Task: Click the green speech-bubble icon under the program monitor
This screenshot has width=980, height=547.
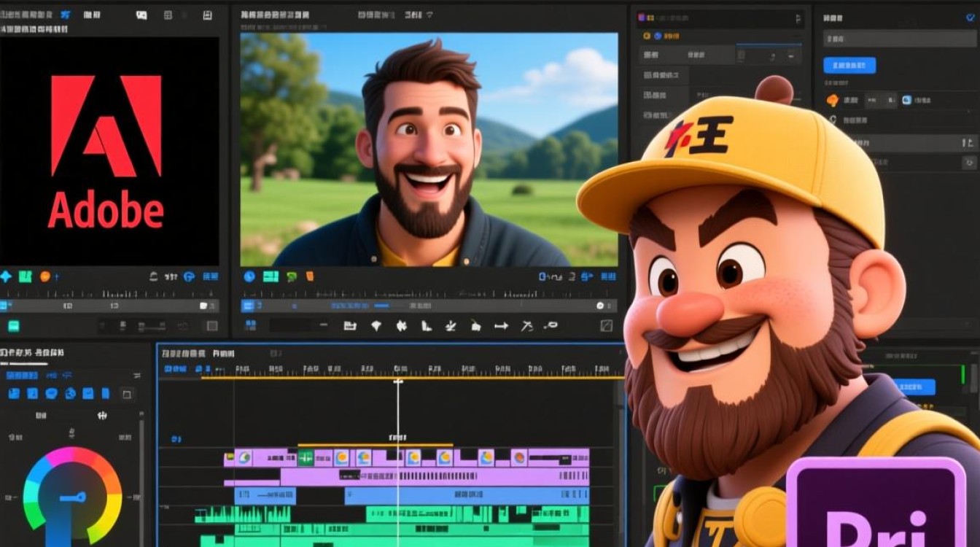Action: (292, 276)
